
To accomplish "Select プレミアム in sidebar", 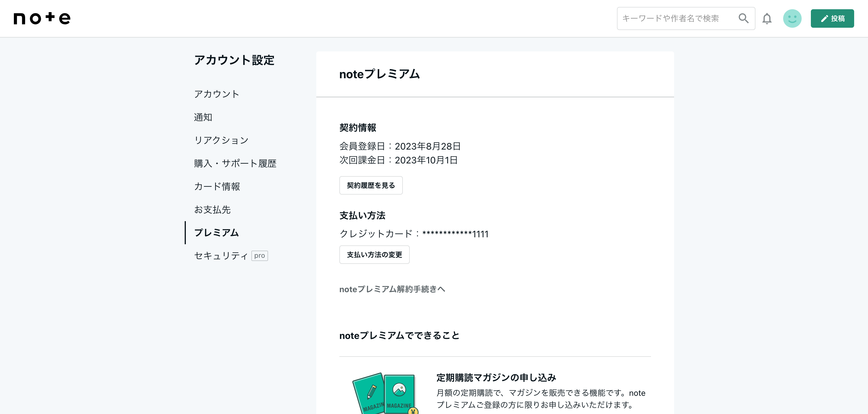I will [x=216, y=233].
